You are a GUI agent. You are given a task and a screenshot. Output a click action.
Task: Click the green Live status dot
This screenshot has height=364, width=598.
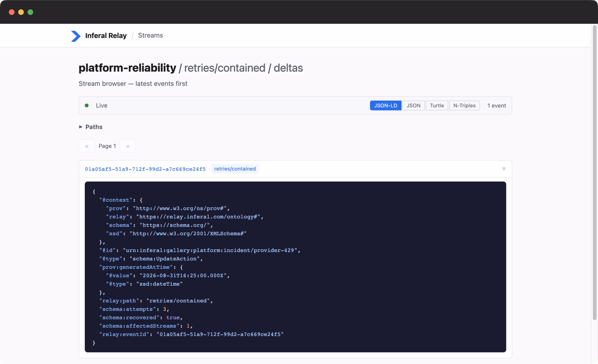point(87,105)
